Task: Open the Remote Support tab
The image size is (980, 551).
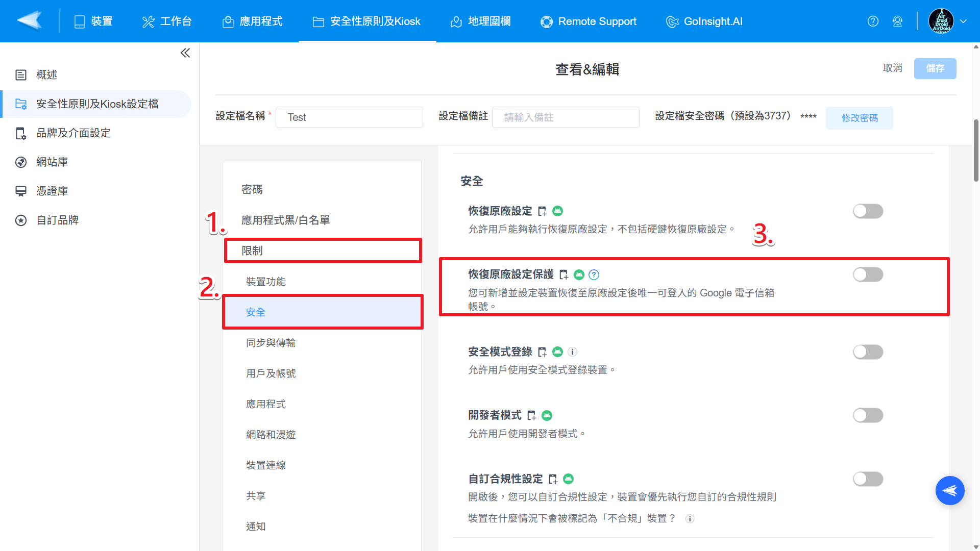Action: pos(589,21)
